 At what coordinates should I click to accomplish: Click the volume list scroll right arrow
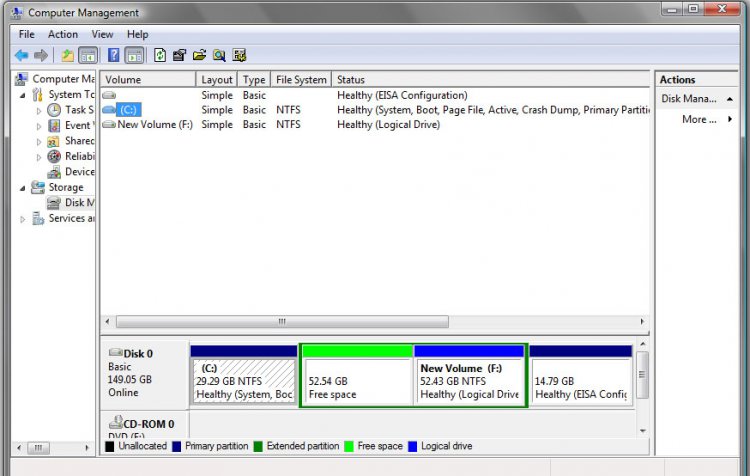[x=642, y=321]
